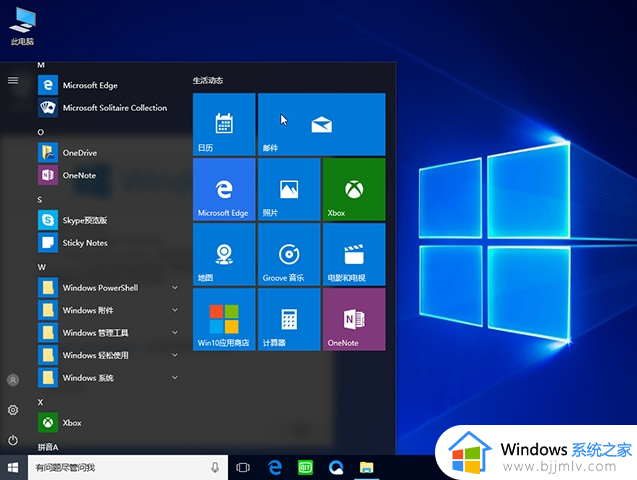Expand the Windows 附件 folder chevron
637x480 pixels.
[175, 310]
